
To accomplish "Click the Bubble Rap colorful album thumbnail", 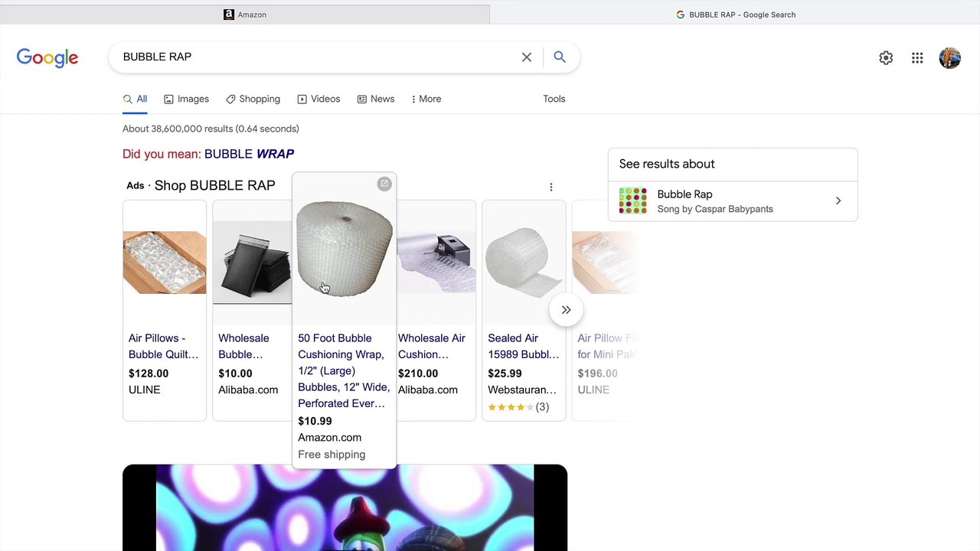I will click(633, 201).
